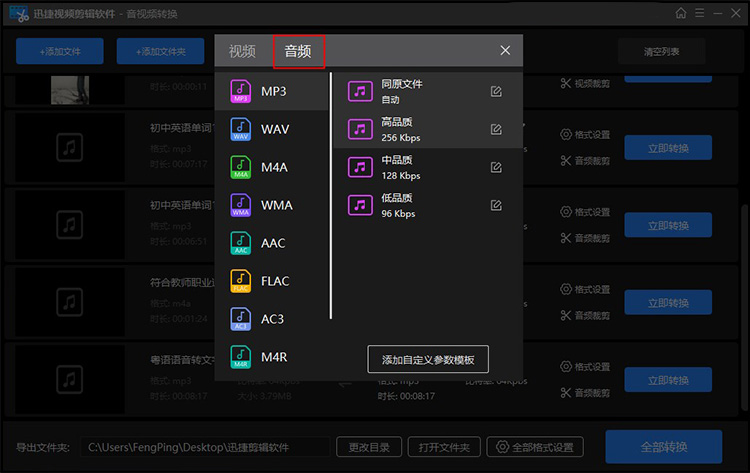
Task: Choose the AAC format option
Action: (x=272, y=243)
